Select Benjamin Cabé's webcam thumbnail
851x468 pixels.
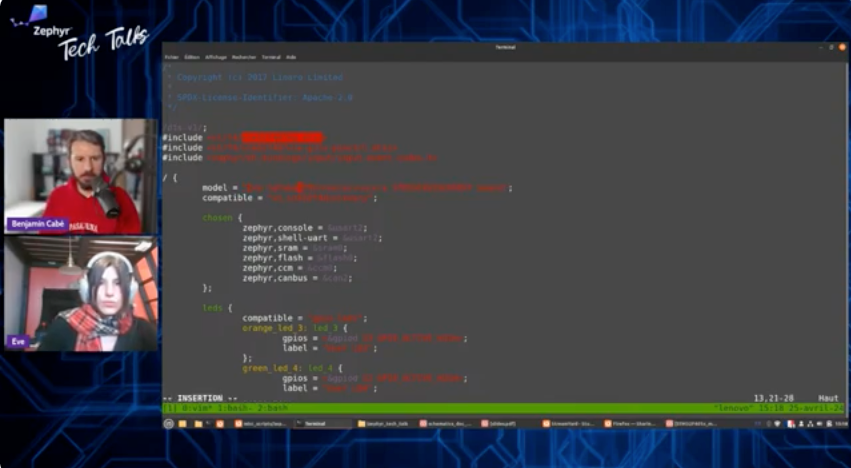80,176
